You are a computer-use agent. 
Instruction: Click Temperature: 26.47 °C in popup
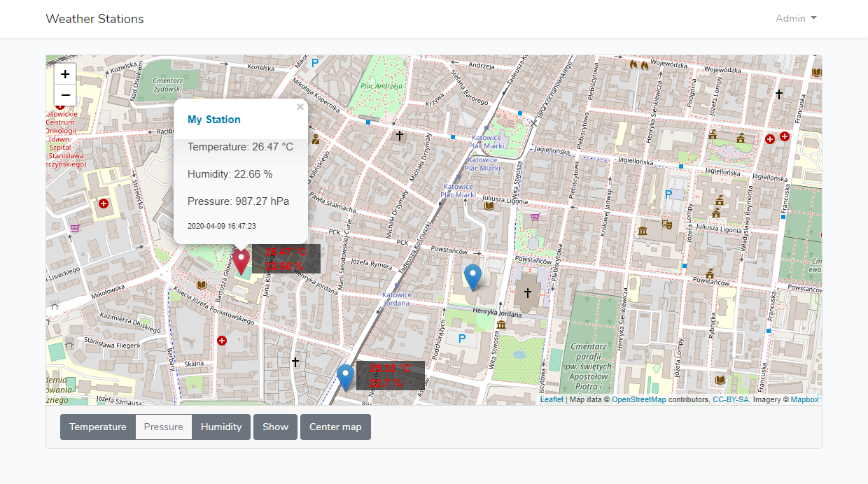tap(240, 147)
